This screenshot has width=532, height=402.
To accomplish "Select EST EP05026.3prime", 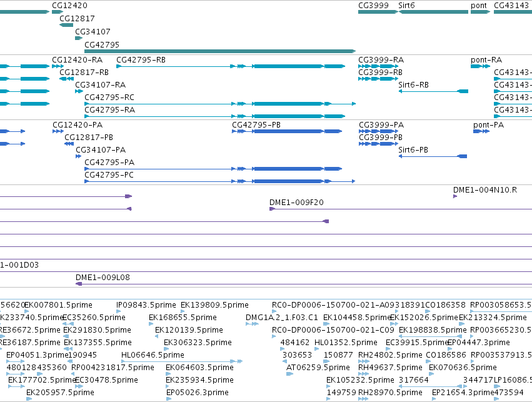I will (198, 393).
